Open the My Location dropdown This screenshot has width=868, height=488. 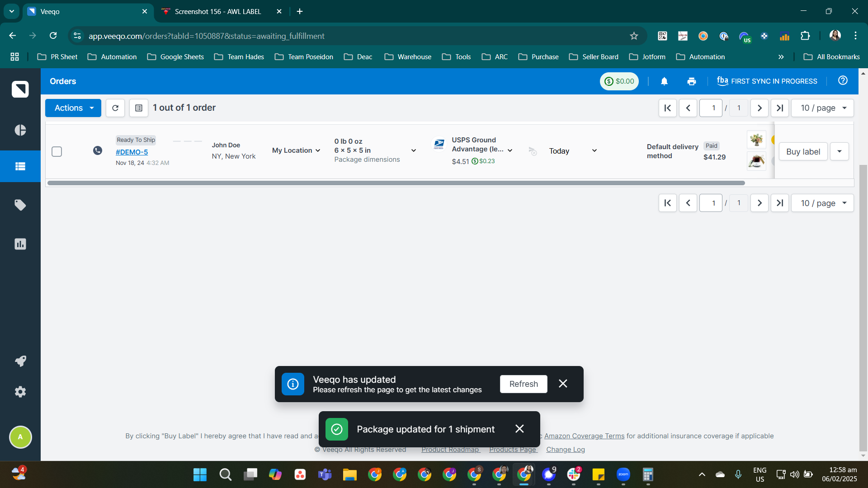[x=296, y=150]
